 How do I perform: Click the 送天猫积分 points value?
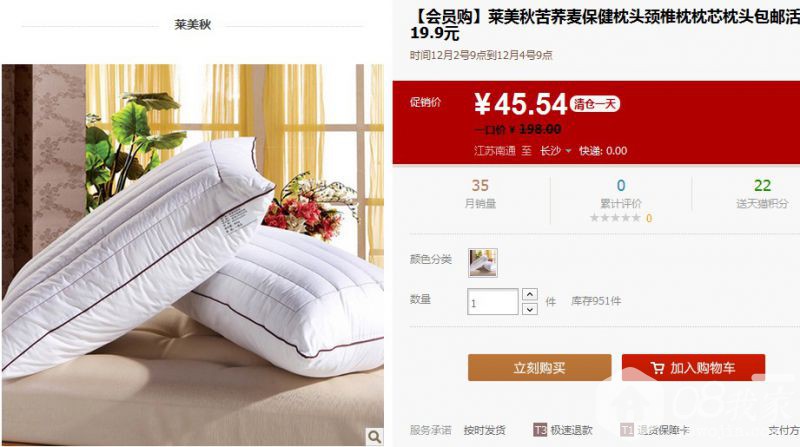[x=762, y=185]
